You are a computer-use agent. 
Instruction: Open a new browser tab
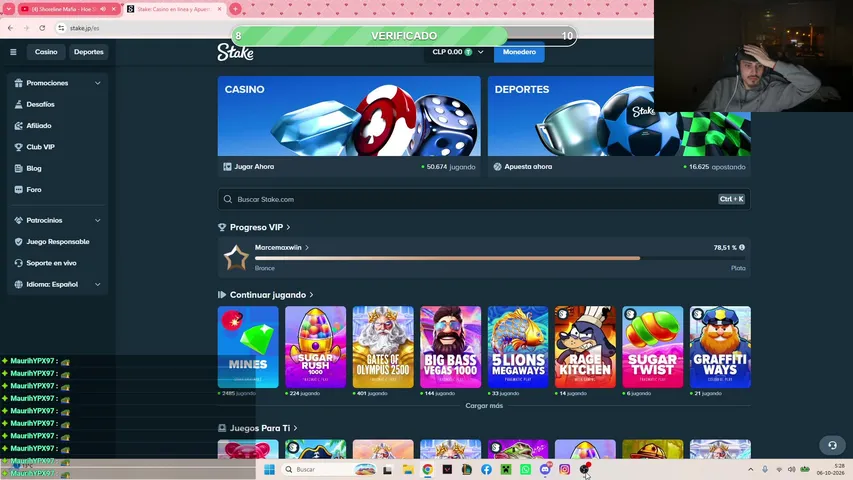tap(235, 9)
